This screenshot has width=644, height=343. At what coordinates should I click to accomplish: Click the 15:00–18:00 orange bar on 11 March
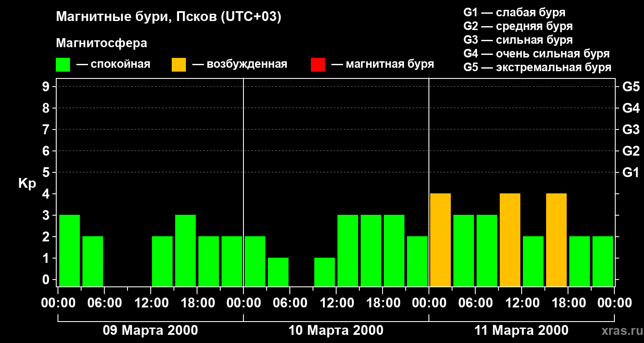(556, 240)
